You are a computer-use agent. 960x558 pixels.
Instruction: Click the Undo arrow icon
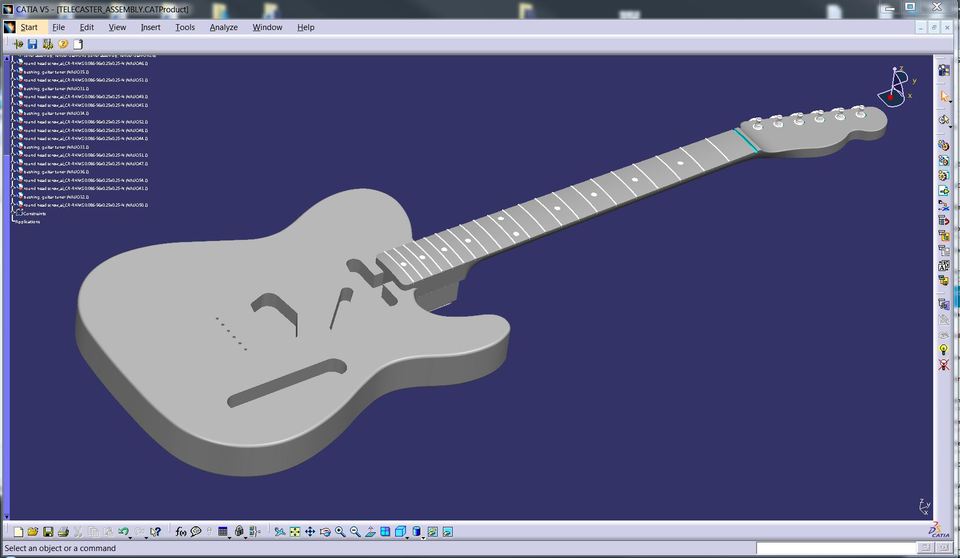[123, 531]
